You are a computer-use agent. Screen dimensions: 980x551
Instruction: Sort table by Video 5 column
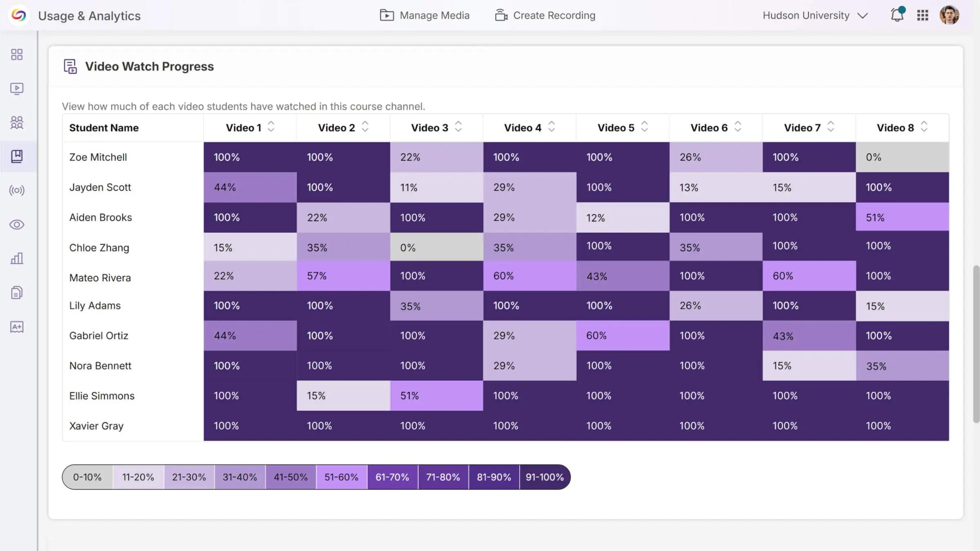tap(644, 127)
